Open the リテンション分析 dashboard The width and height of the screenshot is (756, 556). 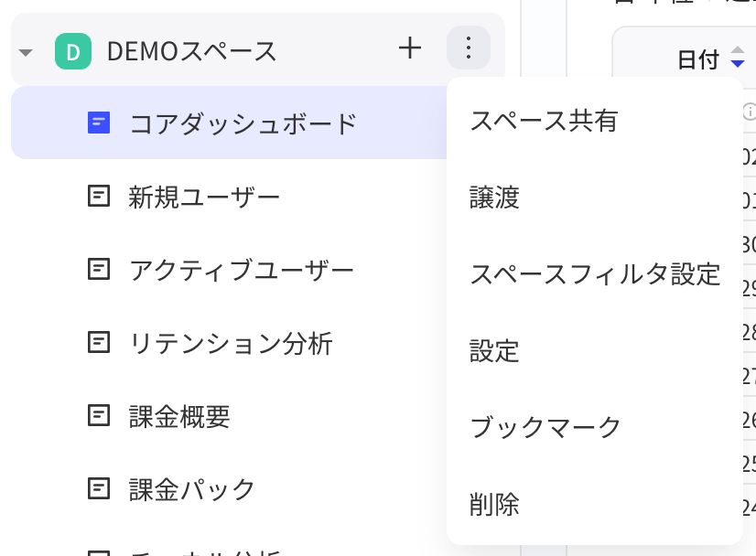pyautogui.click(x=229, y=343)
